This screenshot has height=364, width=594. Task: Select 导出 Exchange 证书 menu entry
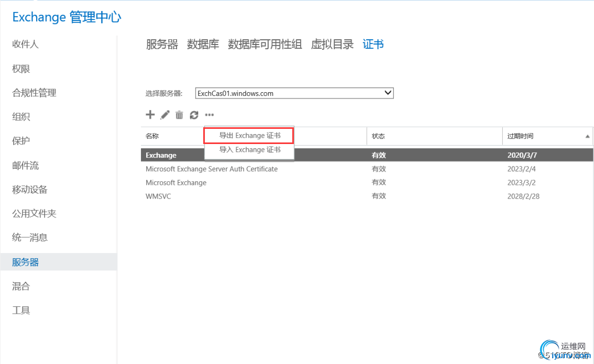pyautogui.click(x=250, y=136)
